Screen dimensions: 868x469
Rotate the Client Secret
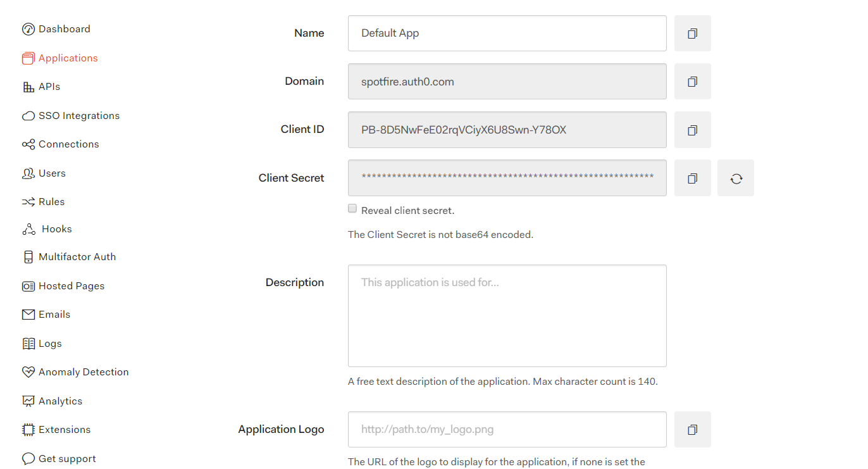point(736,178)
